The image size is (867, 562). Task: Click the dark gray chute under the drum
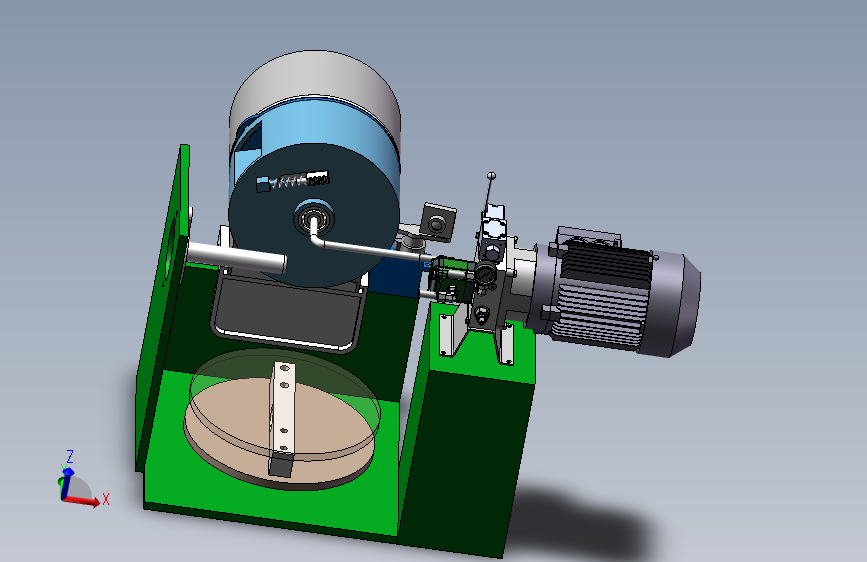coord(288,313)
